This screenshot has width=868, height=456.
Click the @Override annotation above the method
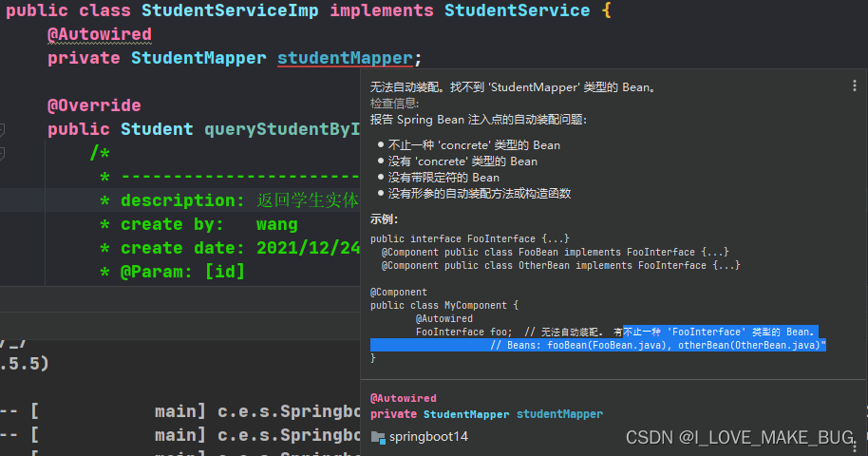click(94, 105)
